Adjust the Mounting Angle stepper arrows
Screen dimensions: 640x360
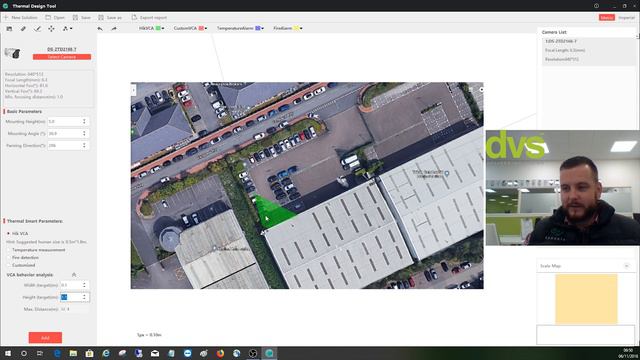pyautogui.click(x=84, y=133)
